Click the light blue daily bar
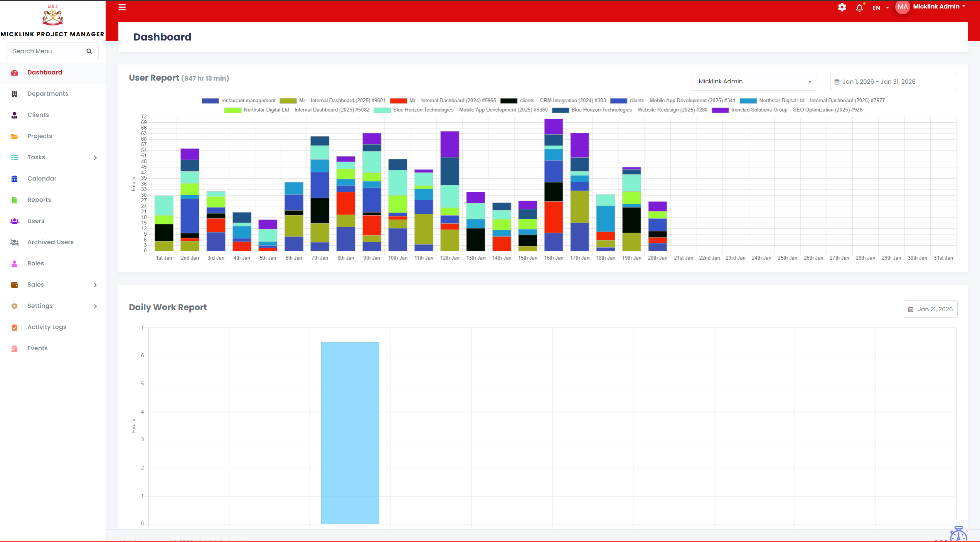980x542 pixels. click(350, 432)
